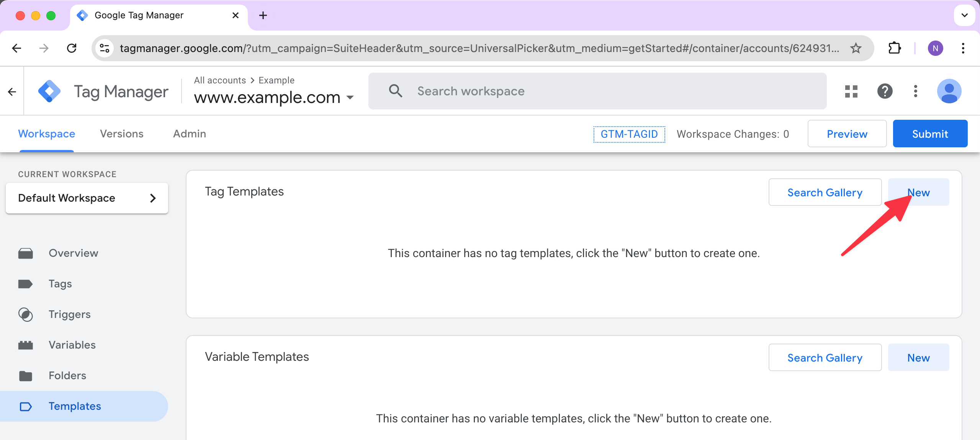
Task: Open the help question mark icon
Action: 885,91
